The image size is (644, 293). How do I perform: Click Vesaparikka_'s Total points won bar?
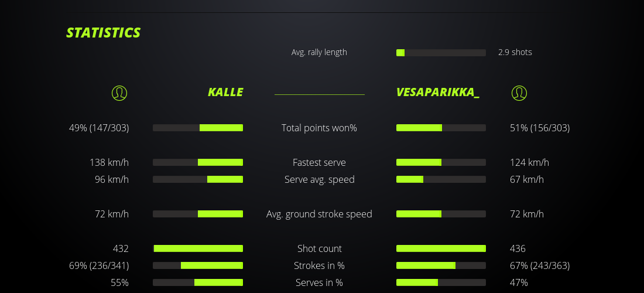click(441, 128)
